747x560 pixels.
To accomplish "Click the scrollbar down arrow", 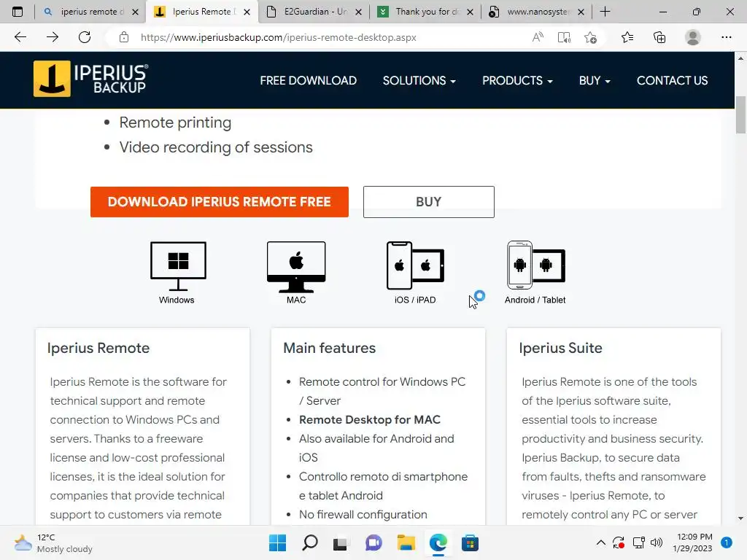I will [740, 518].
